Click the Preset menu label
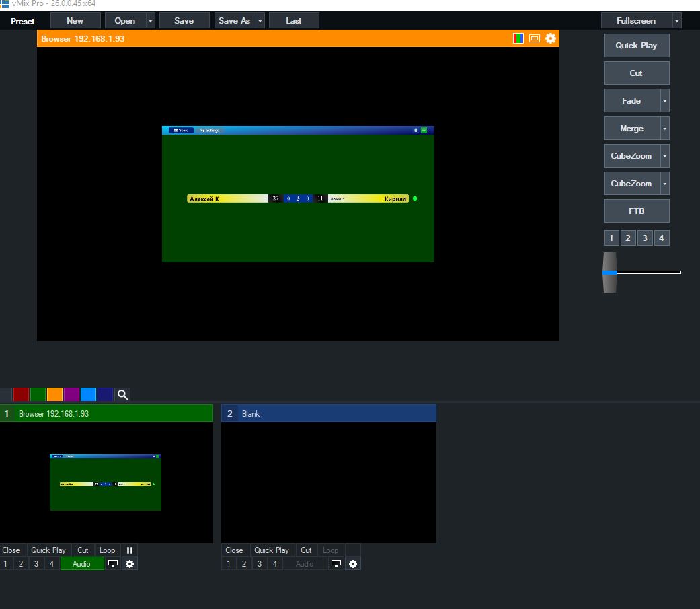 (x=23, y=21)
